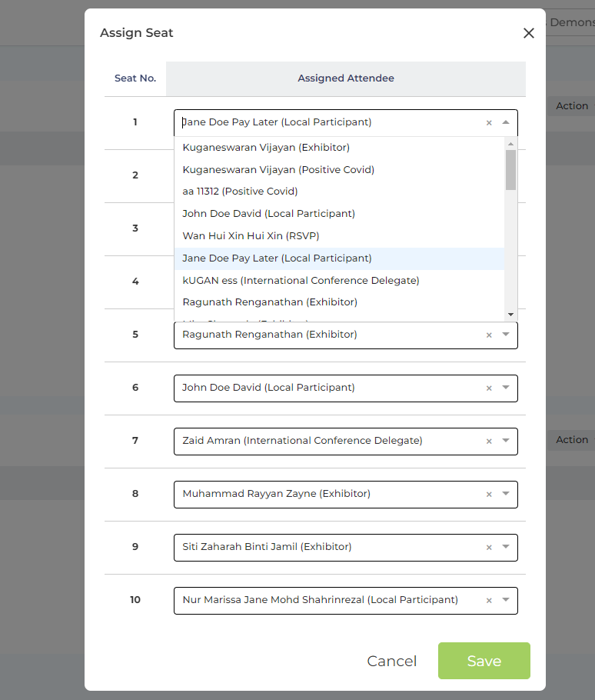
Task: Open the seat 8 attendee dropdown arrow
Action: 505,494
